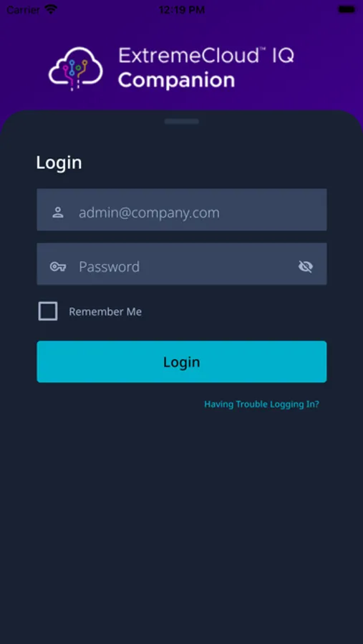This screenshot has width=363, height=644.
Task: Tap the Carrier label in status bar
Action: point(24,10)
